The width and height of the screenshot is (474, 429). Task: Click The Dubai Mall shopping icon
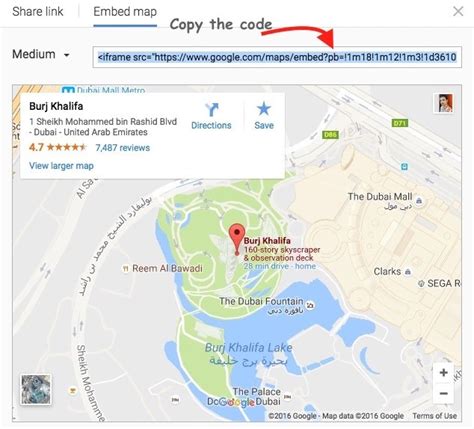pos(419,201)
